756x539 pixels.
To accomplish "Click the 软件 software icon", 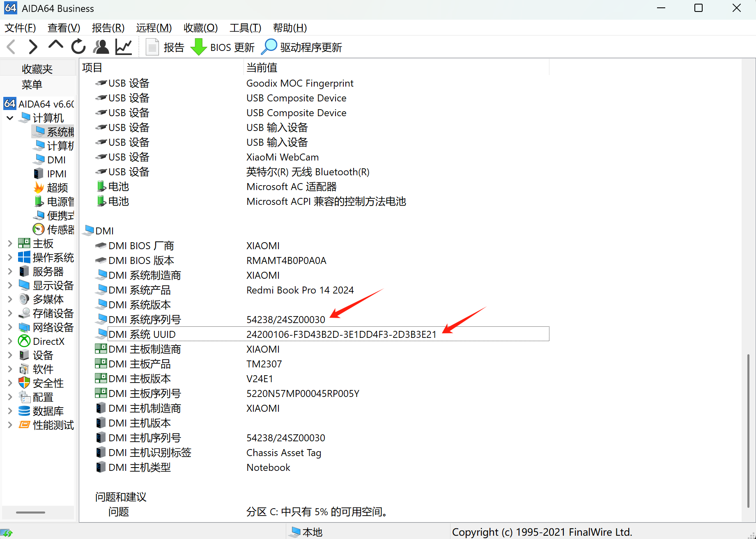I will click(24, 369).
